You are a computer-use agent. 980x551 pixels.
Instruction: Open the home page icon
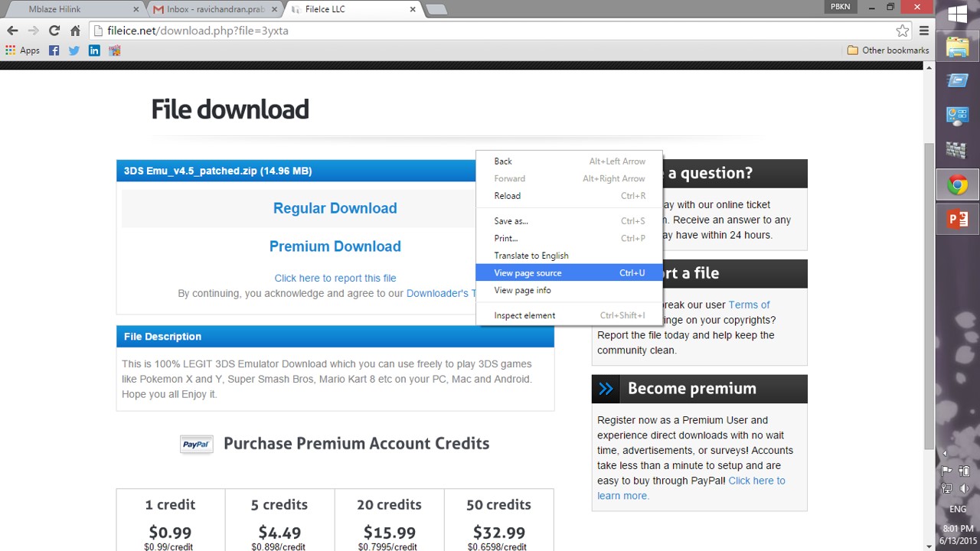pyautogui.click(x=75, y=31)
